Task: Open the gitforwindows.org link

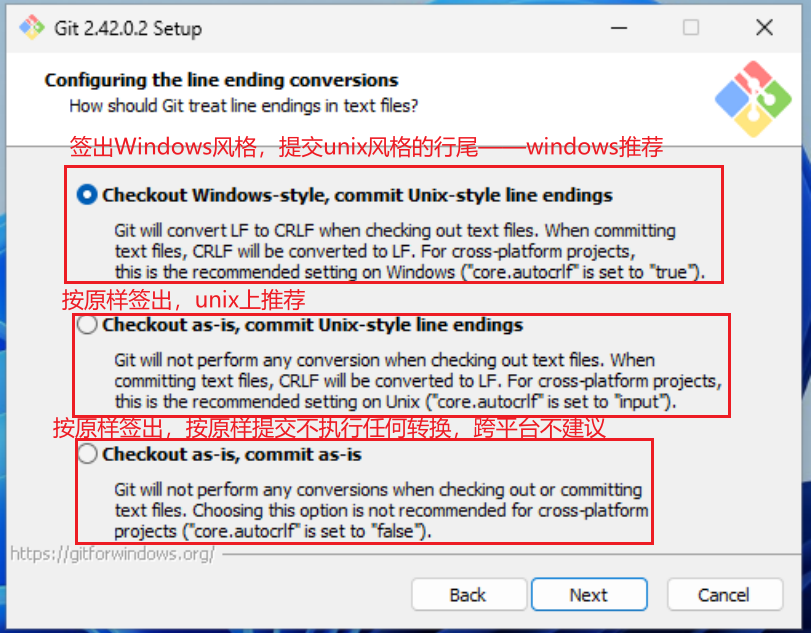Action: pyautogui.click(x=112, y=554)
